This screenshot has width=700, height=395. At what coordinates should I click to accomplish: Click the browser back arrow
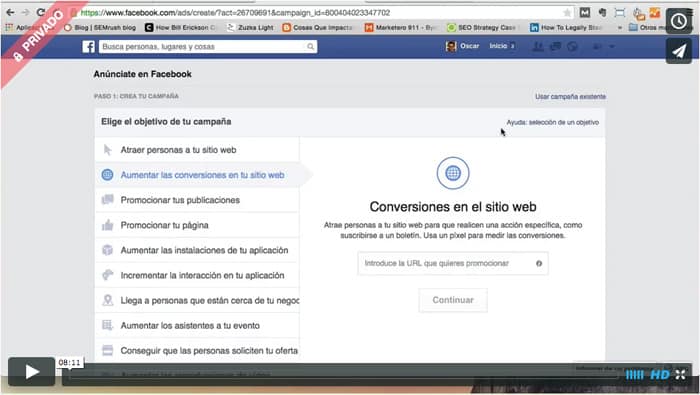10,12
